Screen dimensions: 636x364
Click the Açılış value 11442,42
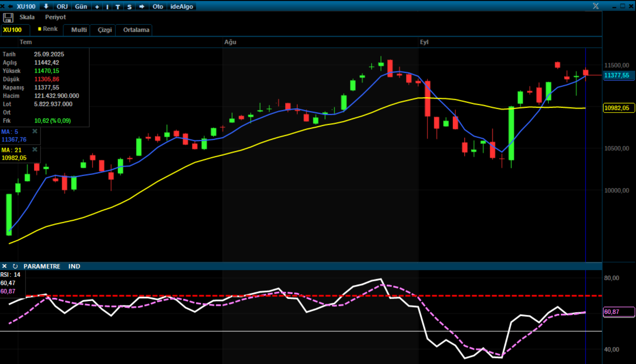[47, 63]
